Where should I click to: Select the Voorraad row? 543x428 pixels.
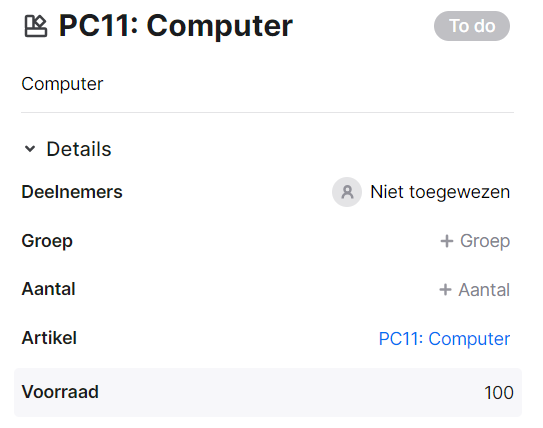click(x=268, y=392)
